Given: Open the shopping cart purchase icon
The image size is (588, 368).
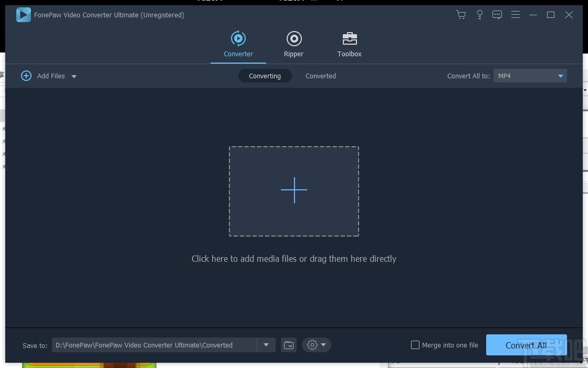Looking at the screenshot, I should tap(461, 15).
